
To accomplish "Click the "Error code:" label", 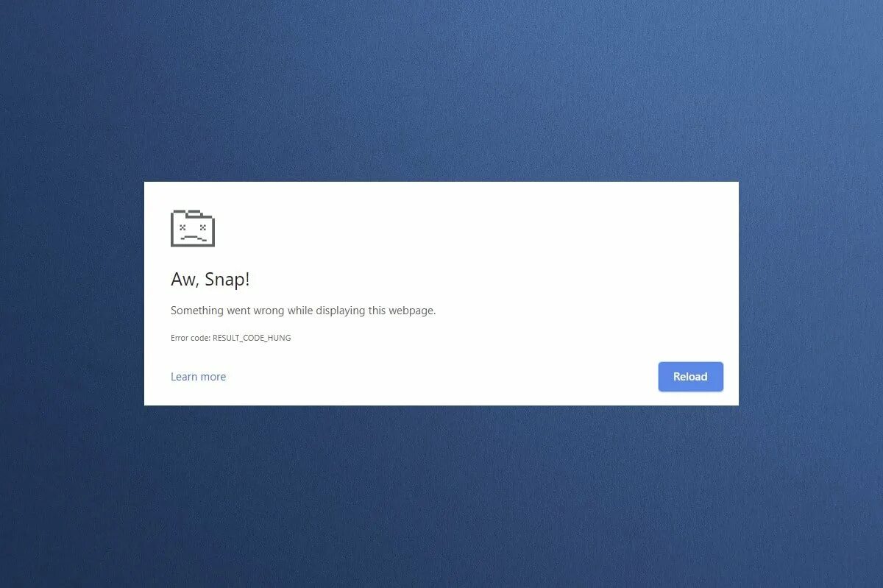I will (x=191, y=338).
